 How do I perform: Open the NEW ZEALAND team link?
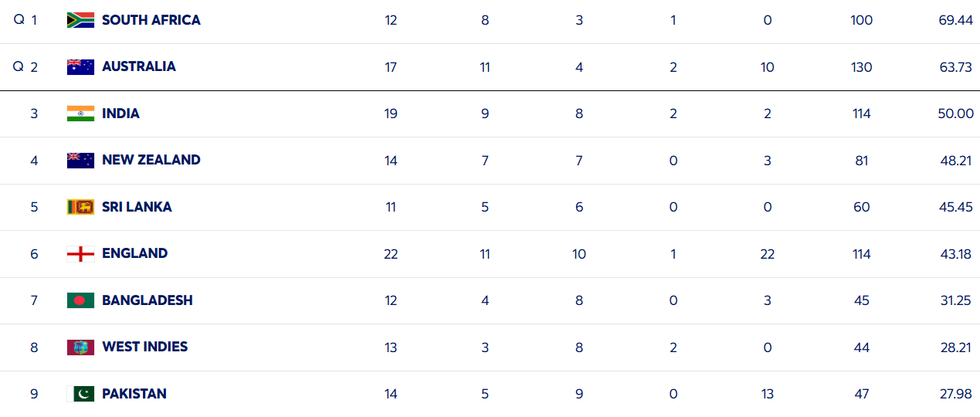tap(151, 160)
